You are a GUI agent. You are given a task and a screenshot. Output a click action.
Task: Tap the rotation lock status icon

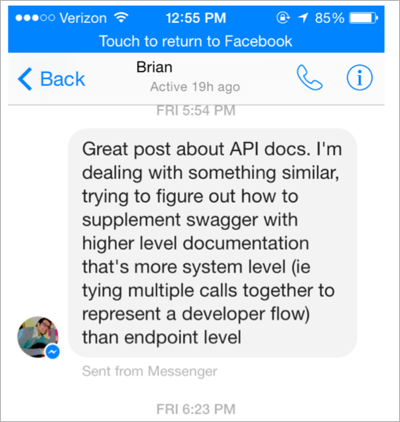point(283,18)
